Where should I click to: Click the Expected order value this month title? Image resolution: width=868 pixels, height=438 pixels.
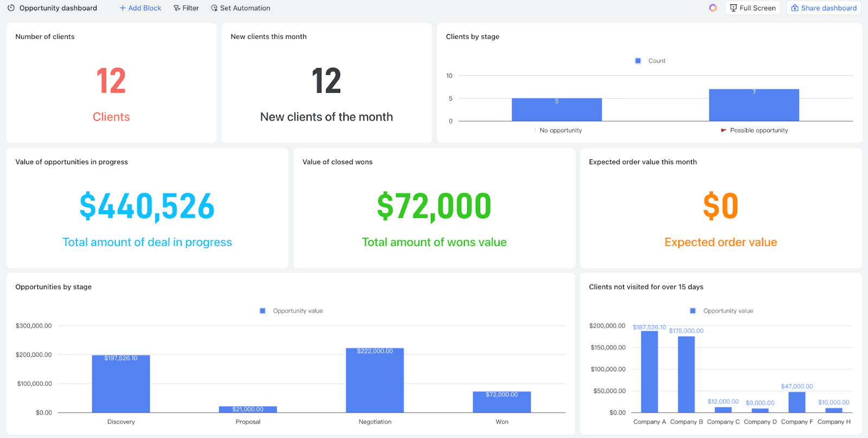pos(643,162)
